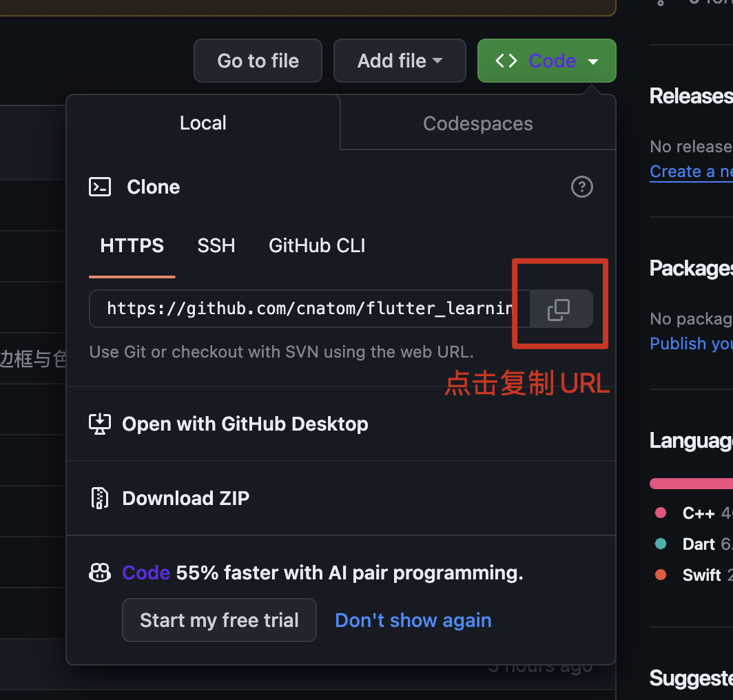Screen dimensions: 733x700
Task: Click the Releases heading in the sidebar
Action: [x=691, y=96]
